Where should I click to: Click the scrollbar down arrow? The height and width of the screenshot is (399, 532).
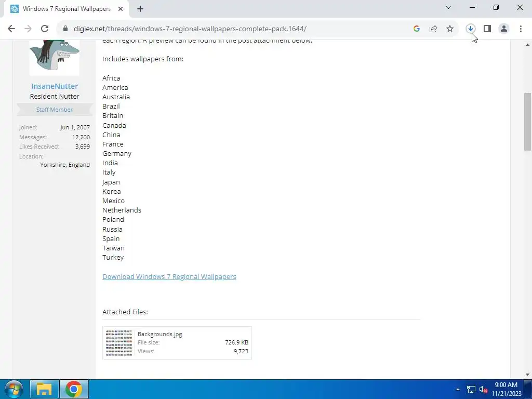click(528, 375)
